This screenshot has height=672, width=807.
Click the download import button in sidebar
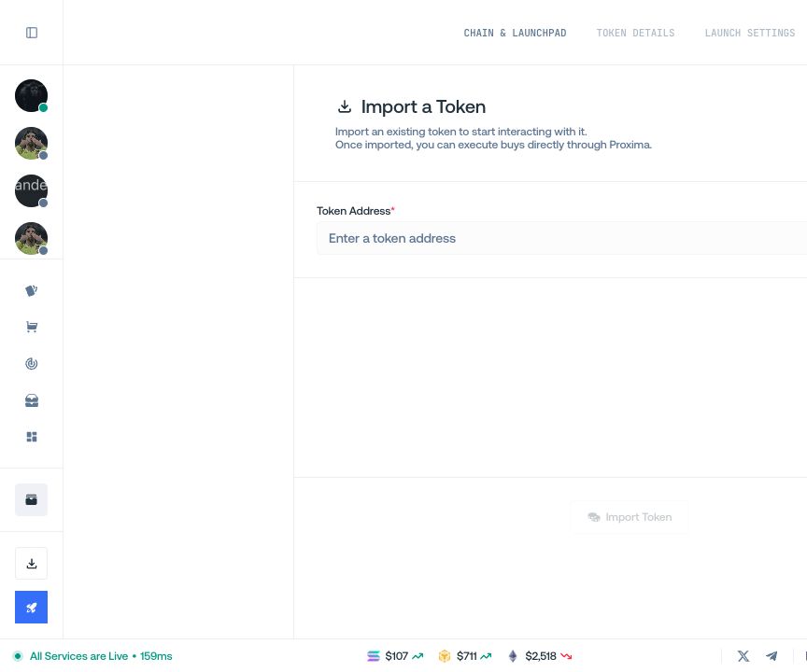pyautogui.click(x=32, y=564)
